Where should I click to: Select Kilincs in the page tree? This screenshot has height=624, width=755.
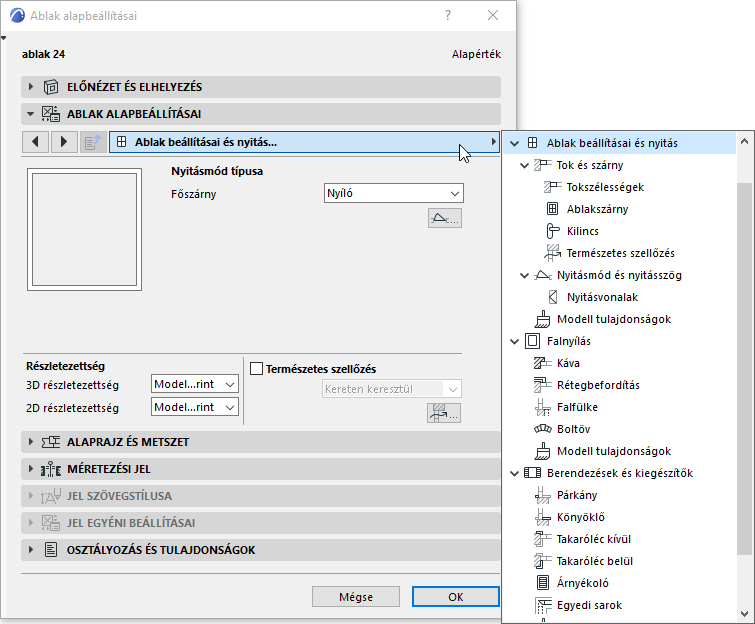click(583, 231)
